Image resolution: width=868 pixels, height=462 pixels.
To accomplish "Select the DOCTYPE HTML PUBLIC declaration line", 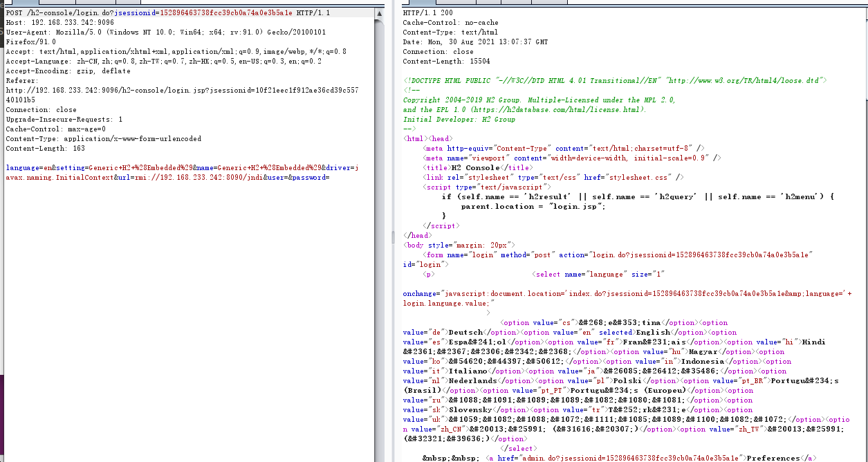I will pyautogui.click(x=614, y=81).
